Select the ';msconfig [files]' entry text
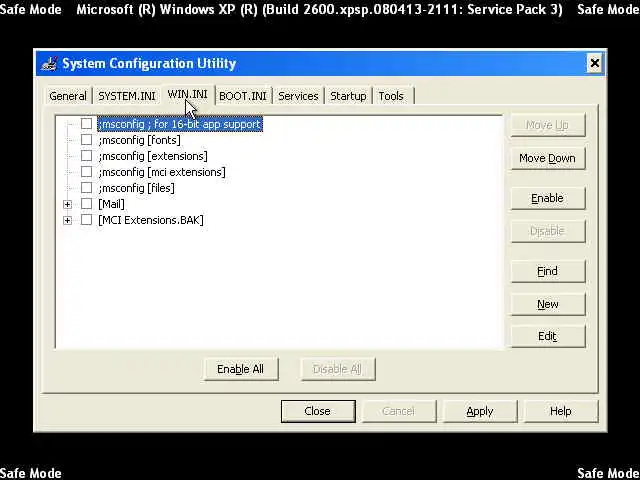 pyautogui.click(x=136, y=188)
